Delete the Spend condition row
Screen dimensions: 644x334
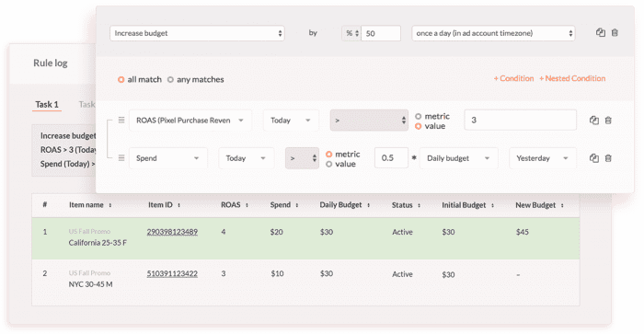(x=608, y=158)
